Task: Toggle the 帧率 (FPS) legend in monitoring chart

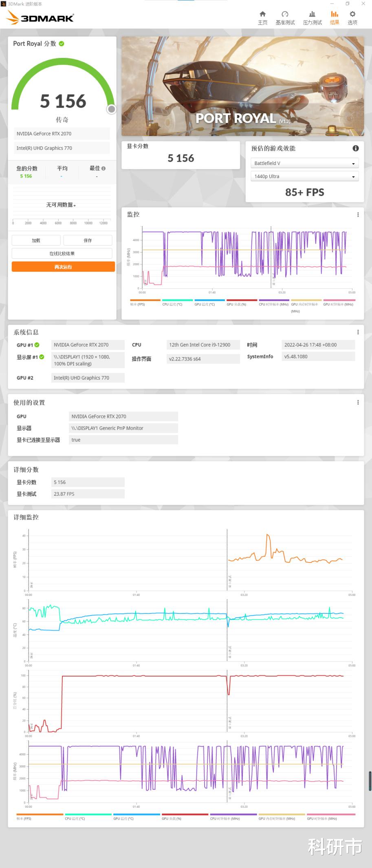Action: click(145, 303)
